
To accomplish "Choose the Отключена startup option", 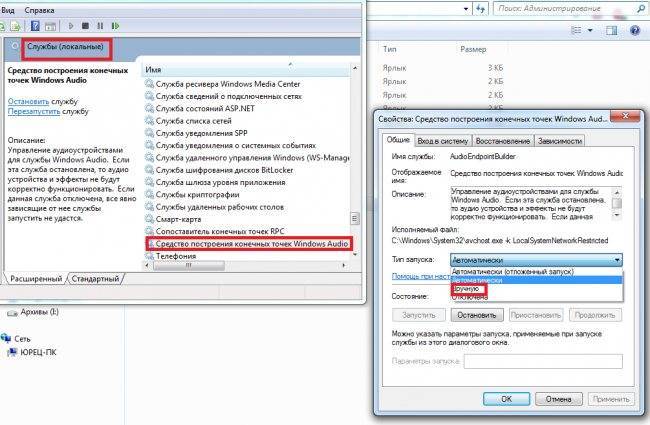I will (536, 297).
